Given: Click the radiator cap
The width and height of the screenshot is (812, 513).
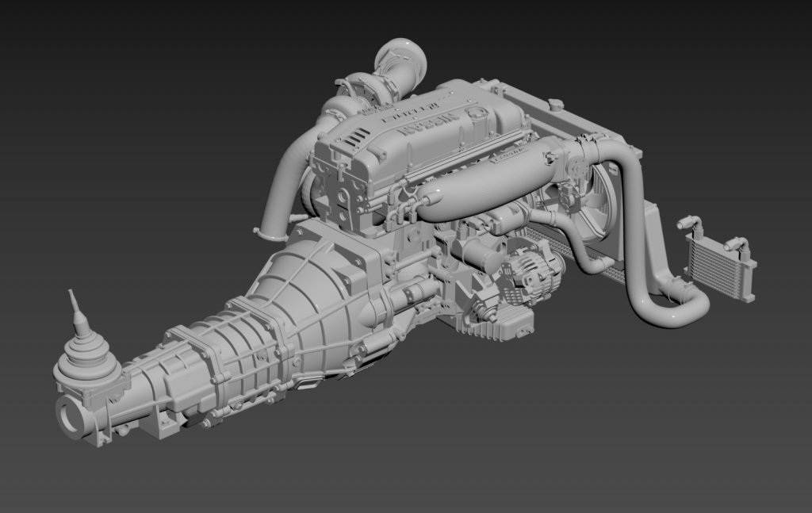Looking at the screenshot, I should click(x=557, y=105).
